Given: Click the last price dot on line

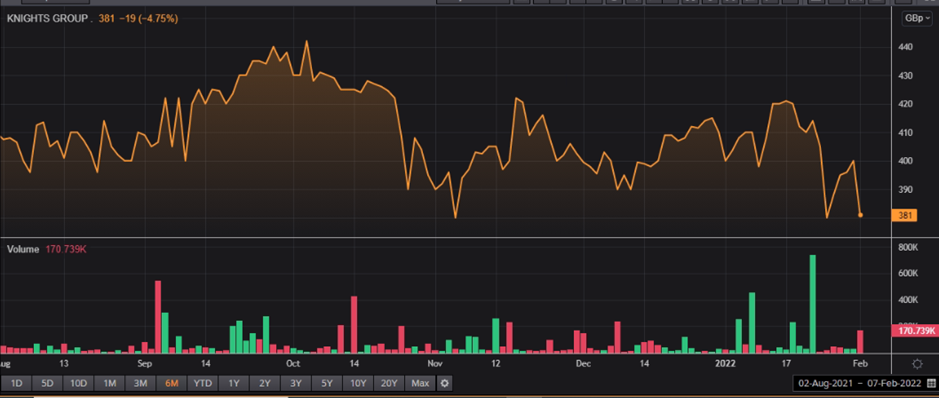Looking at the screenshot, I should (x=861, y=215).
